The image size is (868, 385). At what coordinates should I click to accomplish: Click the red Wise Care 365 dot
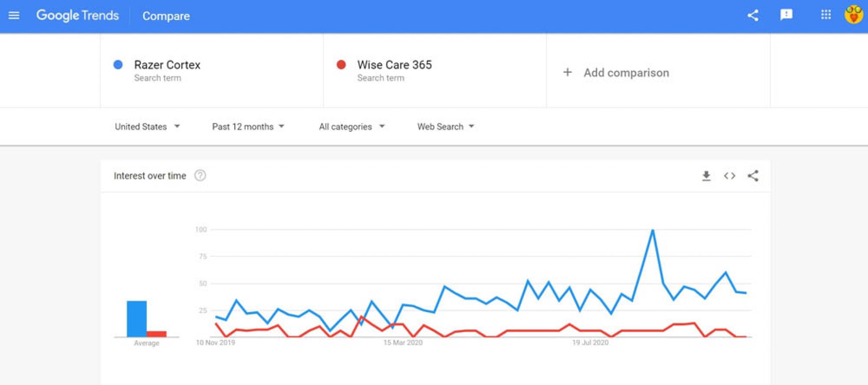[341, 65]
